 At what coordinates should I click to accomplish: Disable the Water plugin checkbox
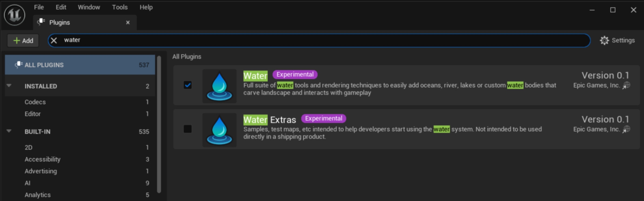tap(188, 85)
